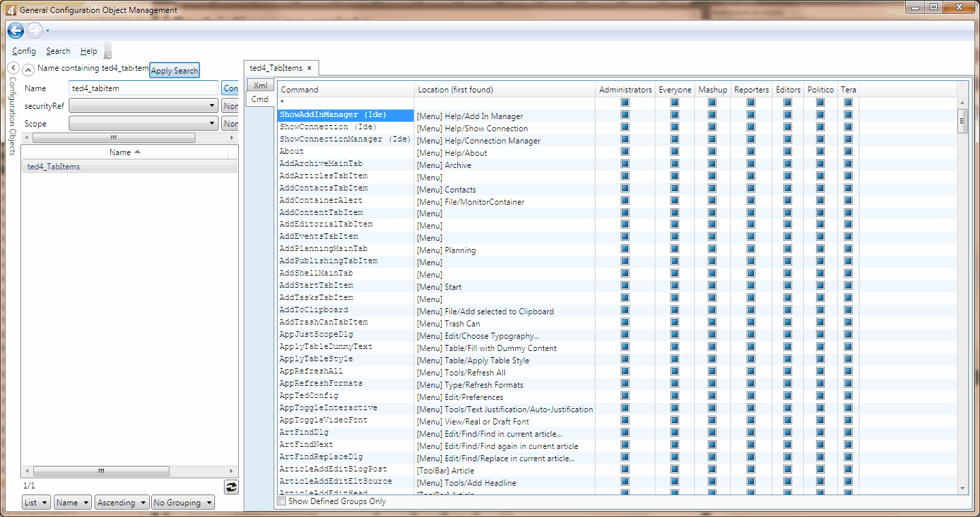The image size is (980, 517).
Task: Toggle Reporters checkbox for the About row
Action: coord(751,152)
